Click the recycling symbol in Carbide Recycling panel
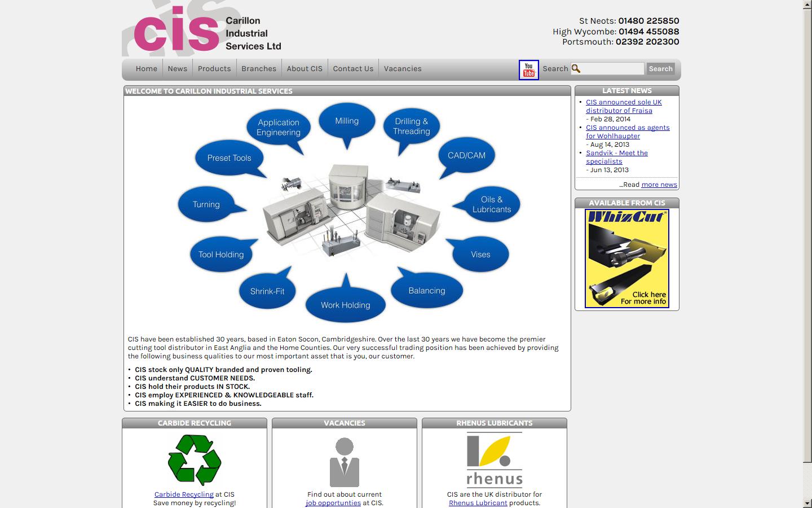 pos(194,459)
